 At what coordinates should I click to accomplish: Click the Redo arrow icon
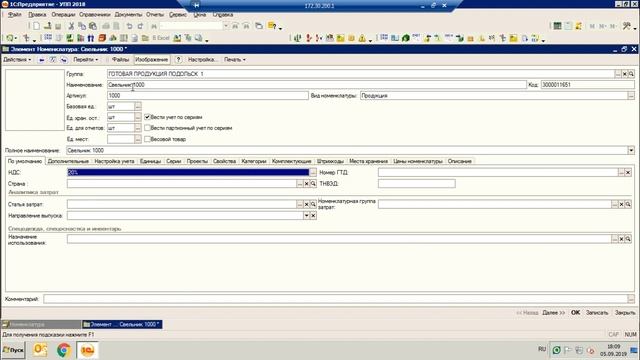(x=140, y=26)
